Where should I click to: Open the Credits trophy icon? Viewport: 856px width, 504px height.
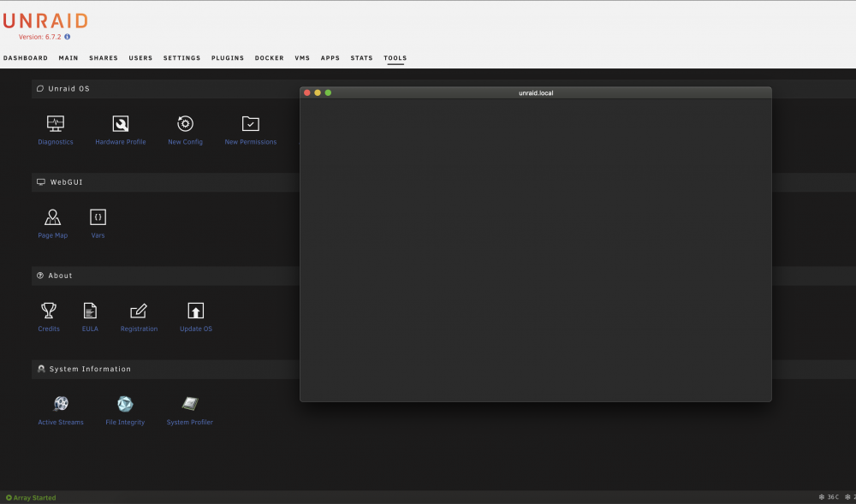(49, 311)
